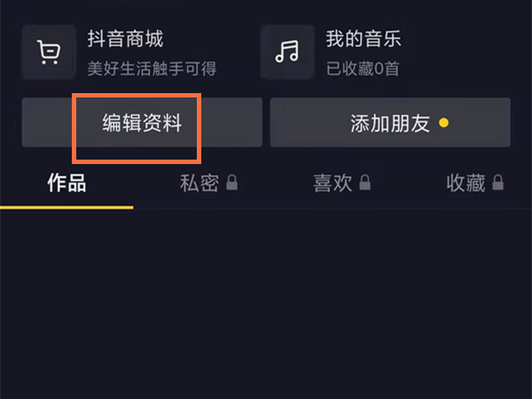The height and width of the screenshot is (399, 532).
Task: Tap the shopping cart icon
Action: 49,52
